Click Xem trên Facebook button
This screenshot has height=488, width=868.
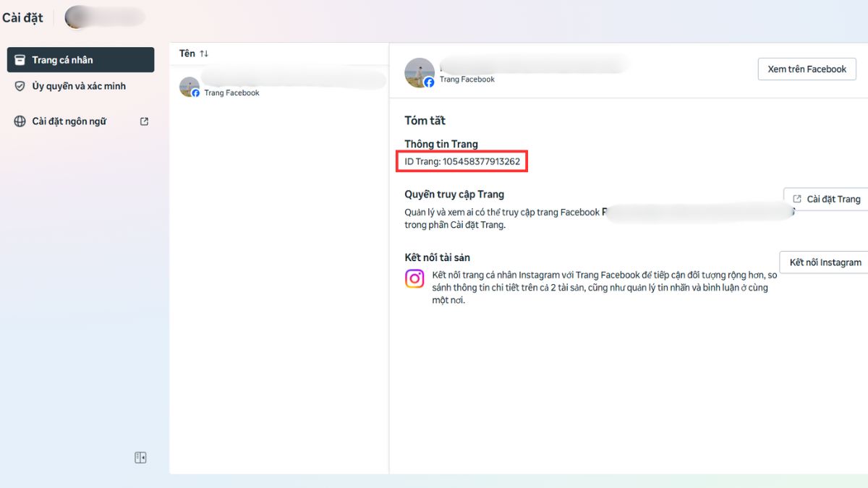(x=807, y=69)
